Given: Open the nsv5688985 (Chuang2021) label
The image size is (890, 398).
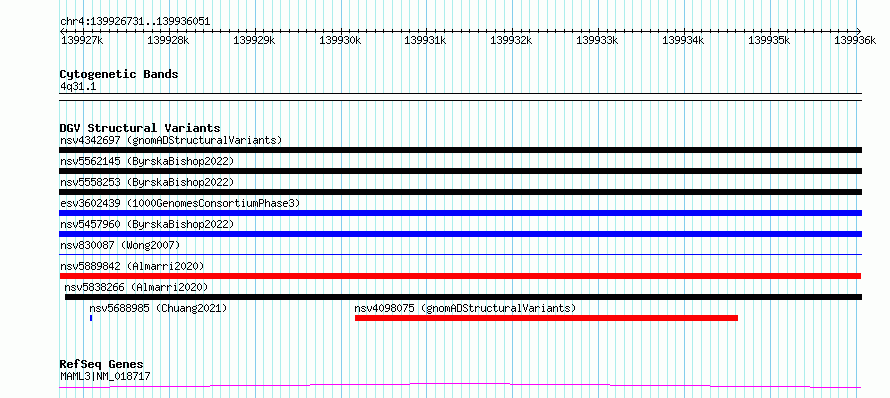Looking at the screenshot, I should (x=158, y=308).
